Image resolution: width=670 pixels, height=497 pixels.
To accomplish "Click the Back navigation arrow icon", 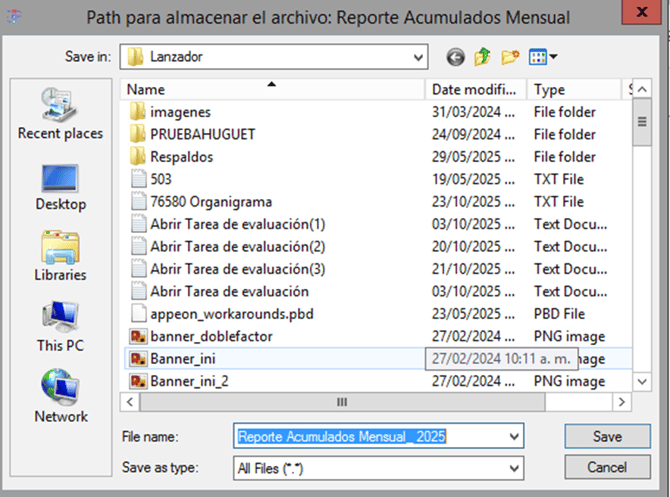I will pyautogui.click(x=456, y=58).
